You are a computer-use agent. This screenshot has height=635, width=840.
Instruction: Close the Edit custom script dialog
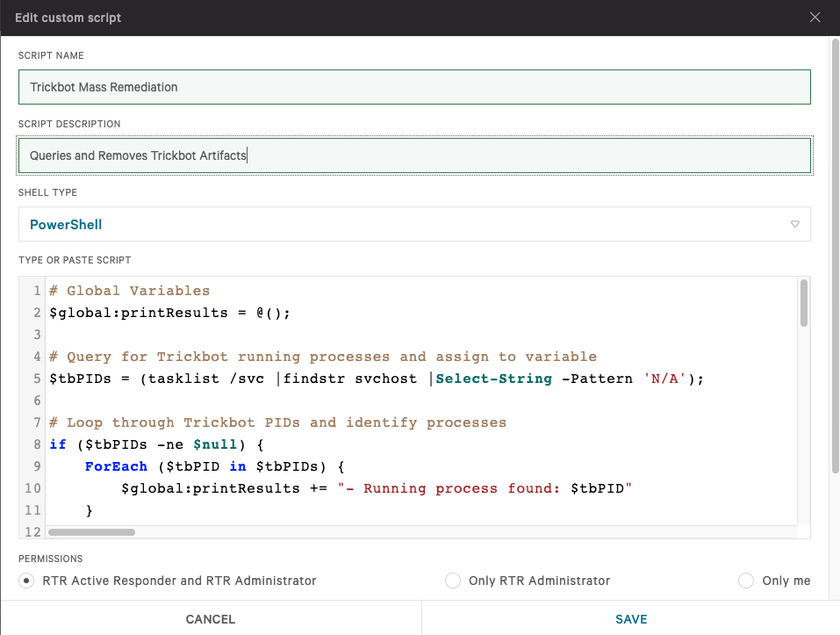point(815,18)
